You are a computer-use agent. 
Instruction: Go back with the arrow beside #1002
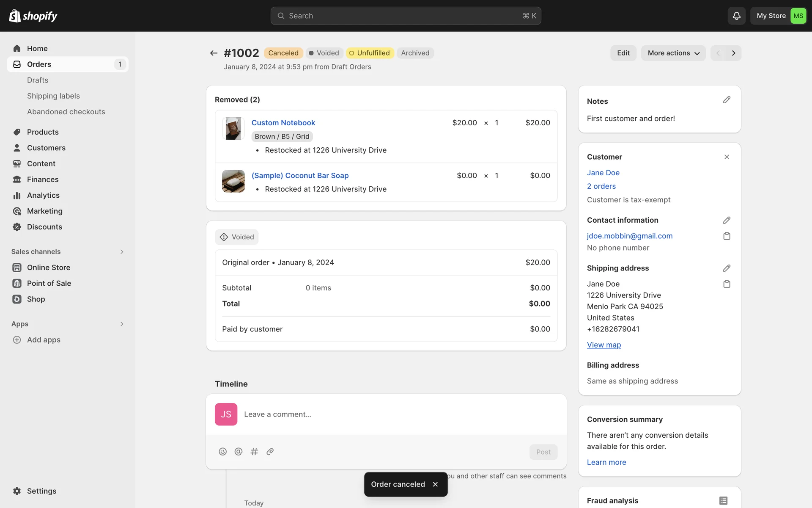point(214,53)
